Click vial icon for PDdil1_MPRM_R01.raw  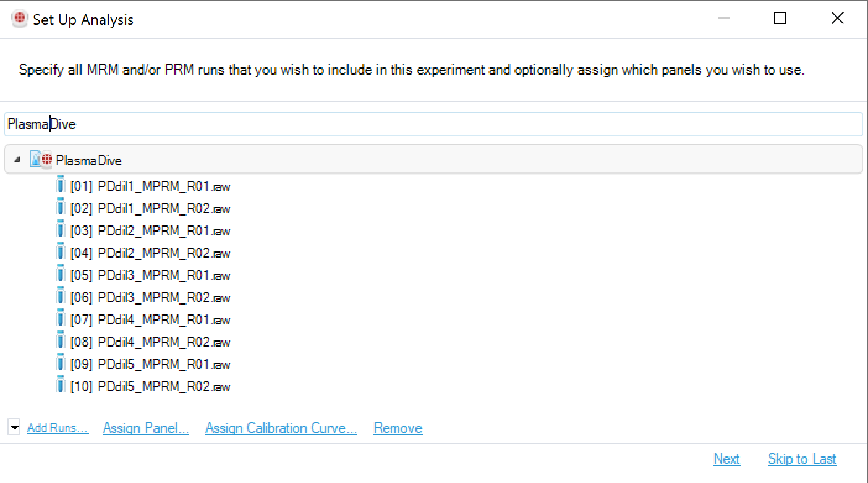[x=61, y=185]
